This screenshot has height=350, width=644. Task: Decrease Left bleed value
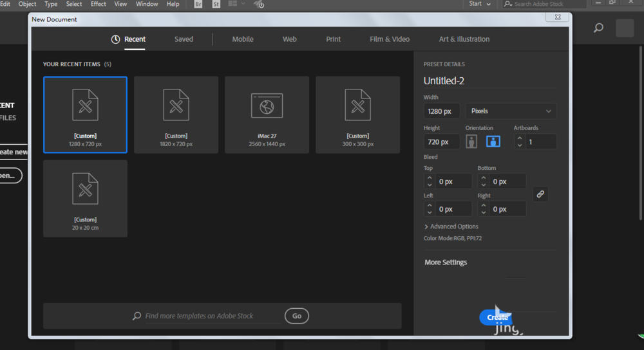coord(430,212)
